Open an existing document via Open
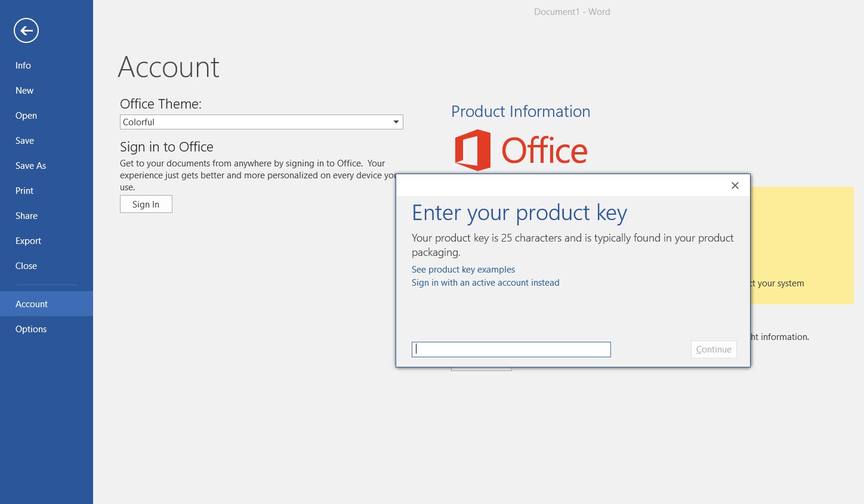The image size is (864, 504). pos(26,115)
